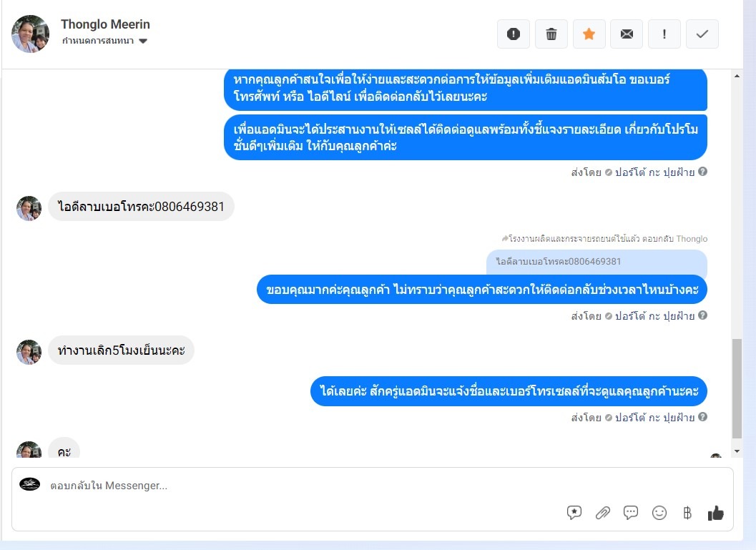This screenshot has height=550, width=756.
Task: Send a thumbs-up like
Action: [715, 513]
